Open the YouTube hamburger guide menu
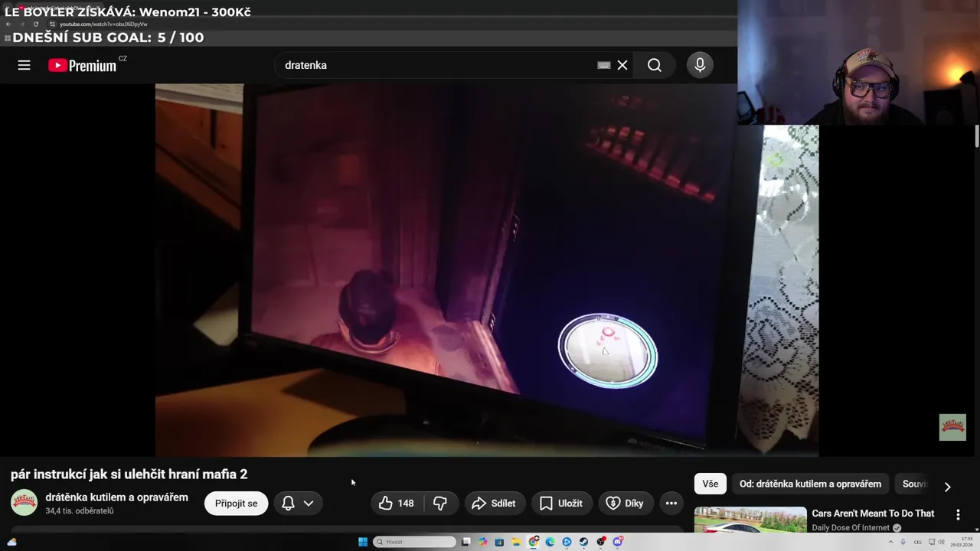The width and height of the screenshot is (980, 551). pos(24,65)
